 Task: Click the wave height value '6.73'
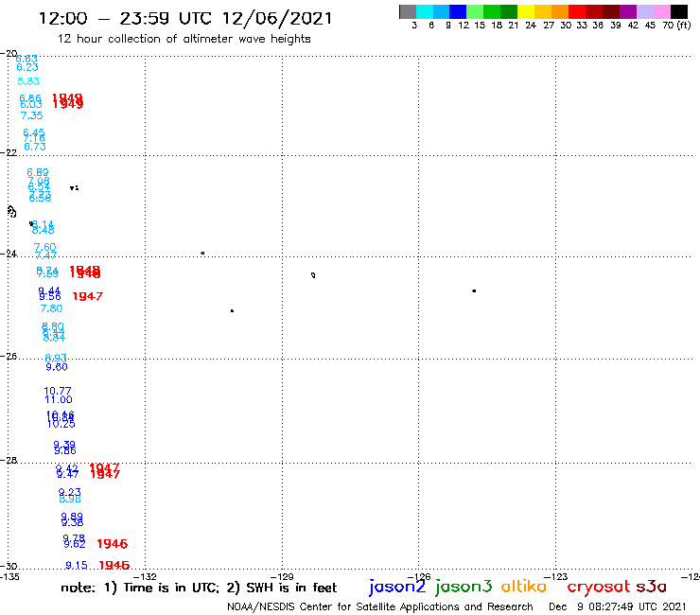click(x=35, y=147)
